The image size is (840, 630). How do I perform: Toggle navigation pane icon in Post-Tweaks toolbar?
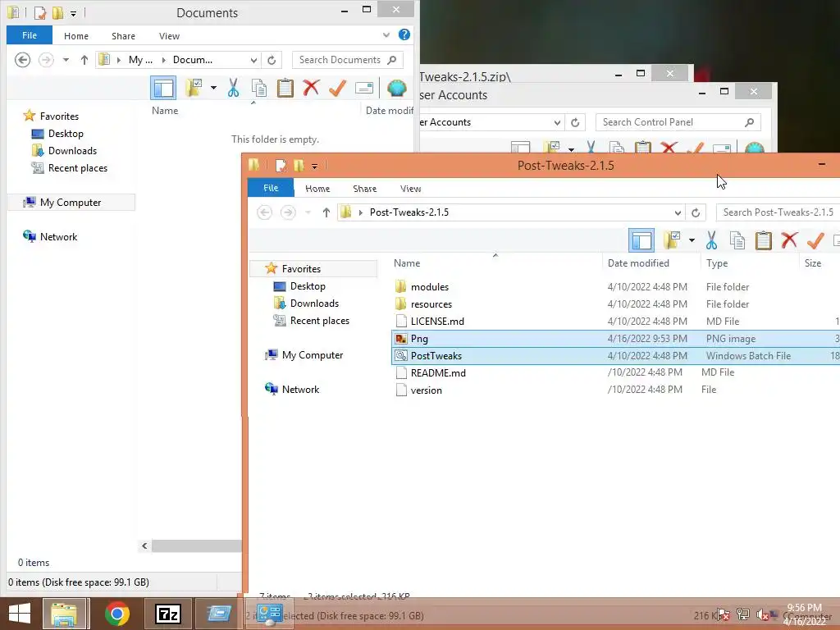[x=641, y=240]
